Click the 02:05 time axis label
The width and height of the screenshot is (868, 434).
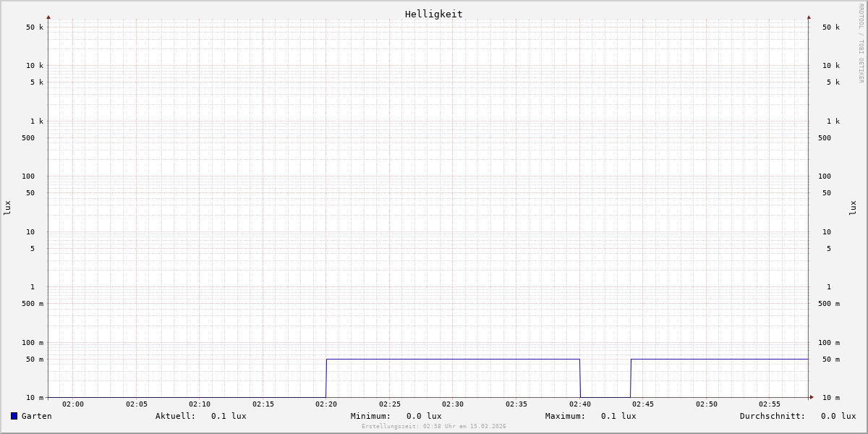(137, 404)
